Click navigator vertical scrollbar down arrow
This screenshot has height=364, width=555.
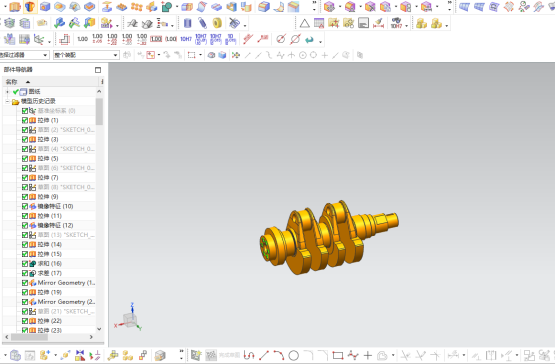(x=99, y=329)
